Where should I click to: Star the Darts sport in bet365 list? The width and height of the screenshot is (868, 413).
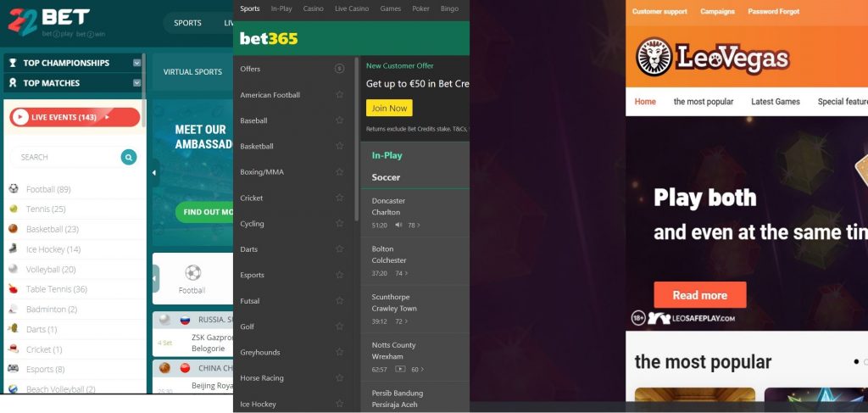pyautogui.click(x=339, y=249)
